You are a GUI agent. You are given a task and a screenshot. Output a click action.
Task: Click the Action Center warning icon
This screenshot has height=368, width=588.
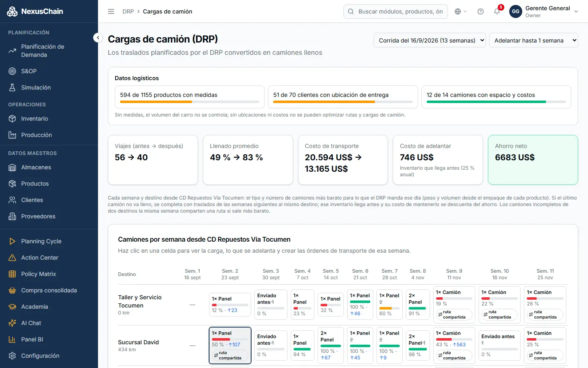[12, 258]
